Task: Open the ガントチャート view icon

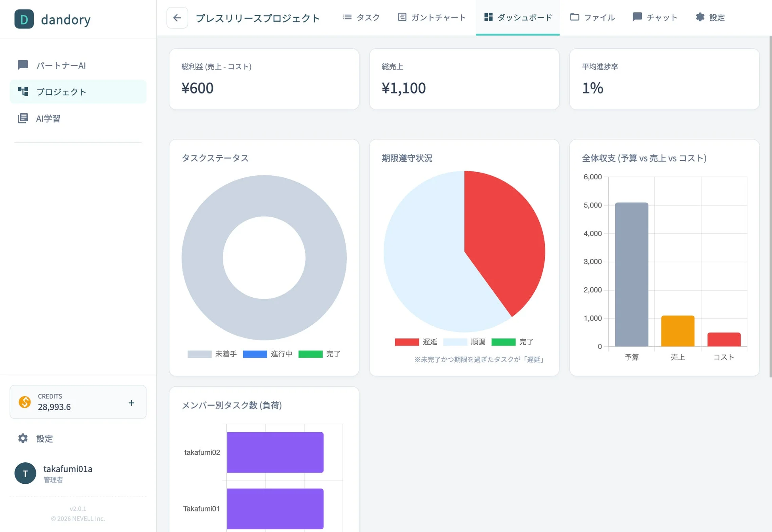Action: pos(402,17)
